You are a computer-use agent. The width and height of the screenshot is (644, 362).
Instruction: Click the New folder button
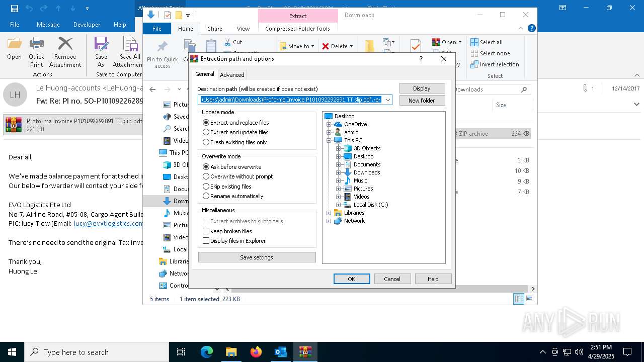click(422, 101)
